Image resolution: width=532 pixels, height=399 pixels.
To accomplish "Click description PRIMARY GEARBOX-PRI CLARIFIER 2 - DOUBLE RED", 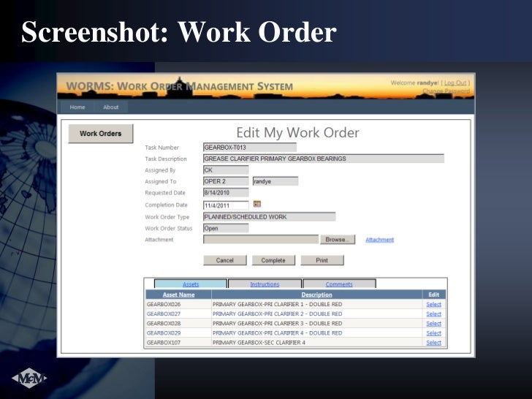I will (277, 313).
